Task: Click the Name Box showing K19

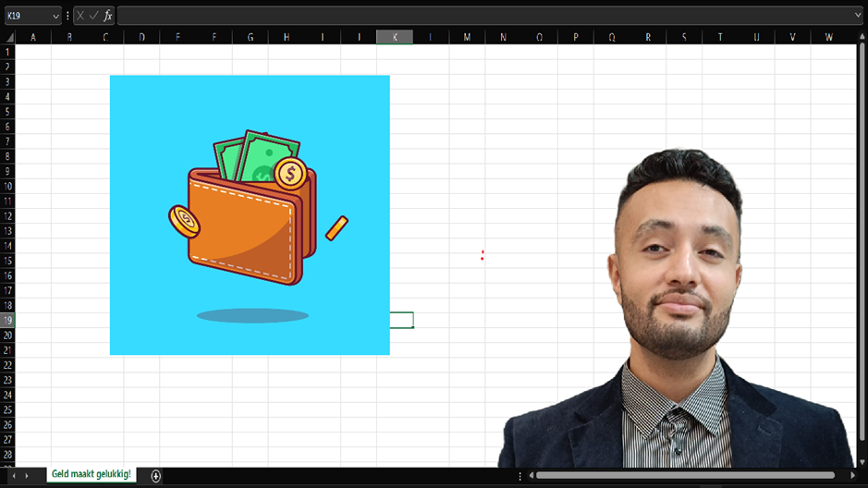Action: (x=28, y=16)
